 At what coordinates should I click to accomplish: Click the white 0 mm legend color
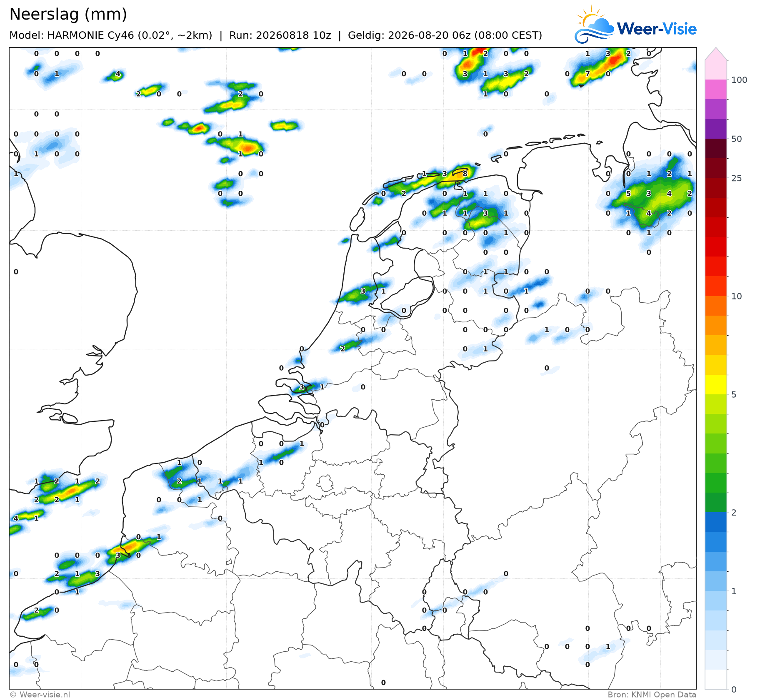click(x=716, y=679)
